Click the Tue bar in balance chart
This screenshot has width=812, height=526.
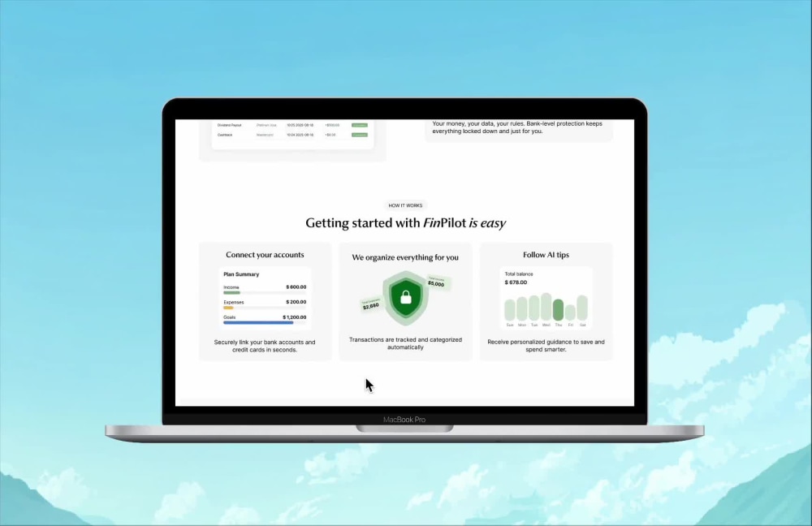tap(534, 308)
